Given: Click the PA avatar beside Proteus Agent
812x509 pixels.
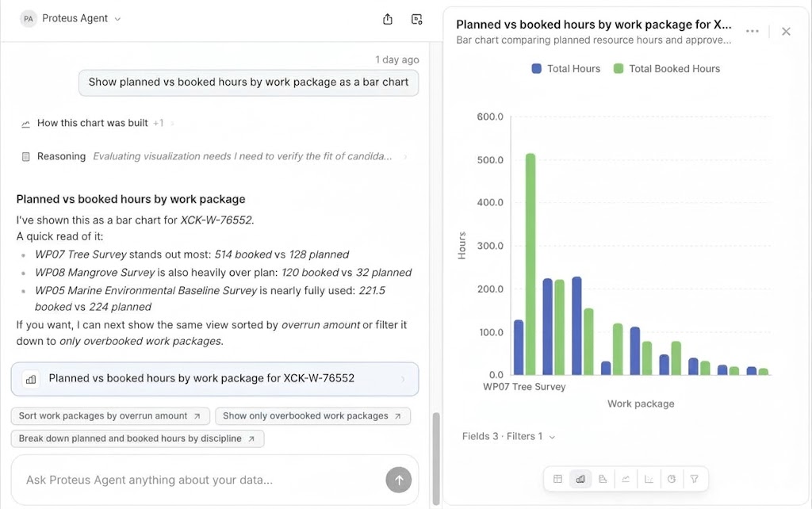Looking at the screenshot, I should coord(28,19).
